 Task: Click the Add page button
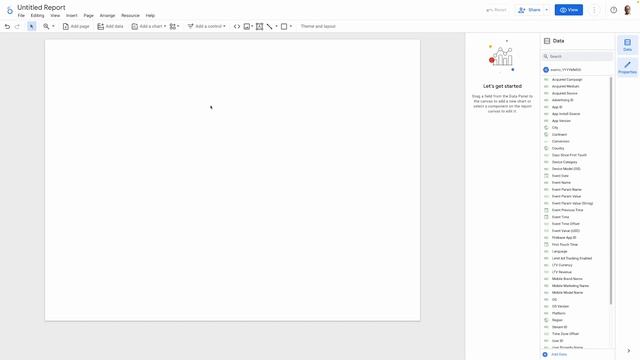(76, 27)
